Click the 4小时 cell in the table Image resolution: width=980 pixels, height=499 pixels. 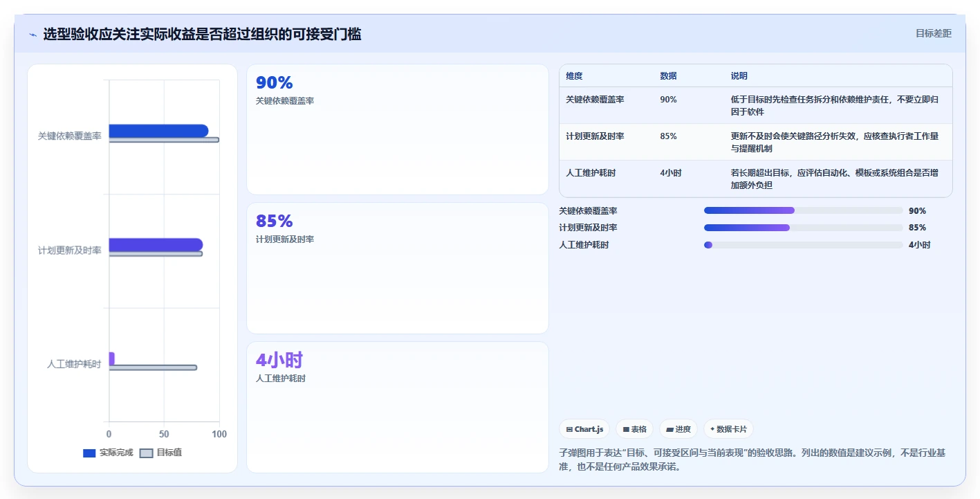coord(671,173)
